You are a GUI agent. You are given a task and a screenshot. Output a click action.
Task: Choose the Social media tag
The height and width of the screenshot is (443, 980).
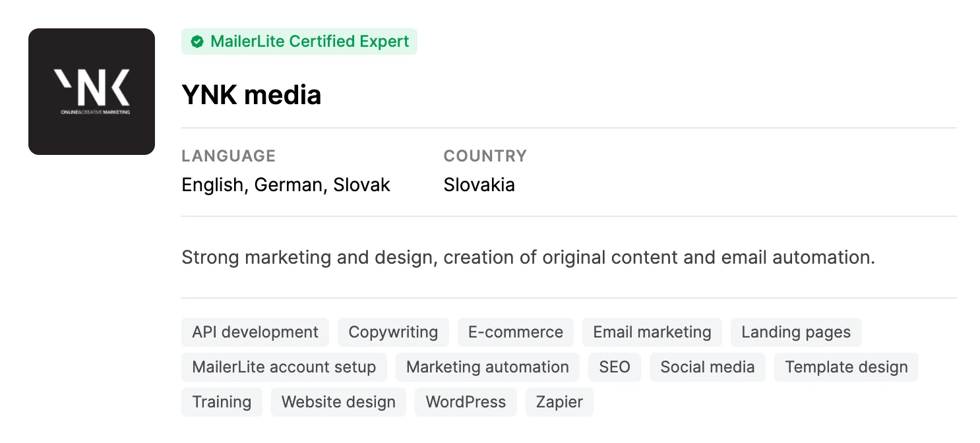pos(708,367)
